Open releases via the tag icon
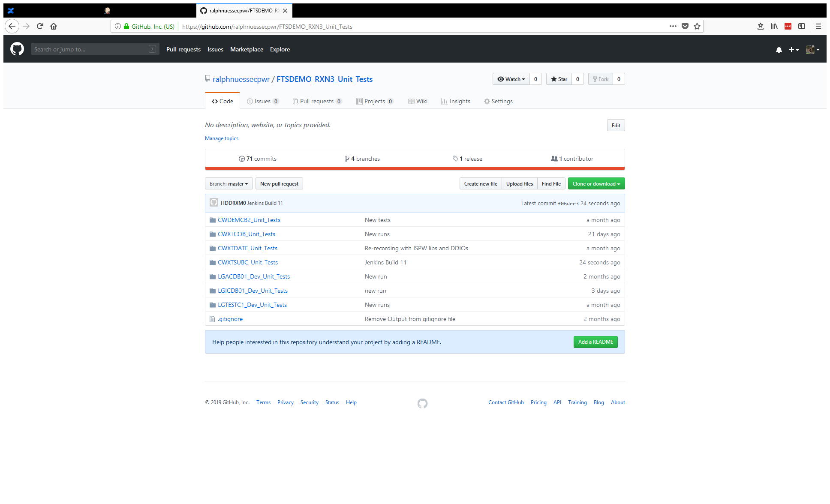The image size is (830, 504). pos(456,159)
